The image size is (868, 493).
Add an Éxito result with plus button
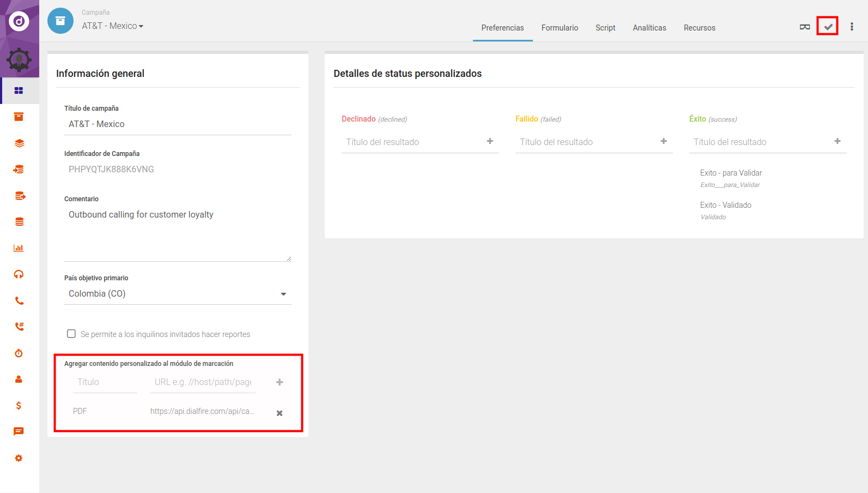[x=837, y=141]
